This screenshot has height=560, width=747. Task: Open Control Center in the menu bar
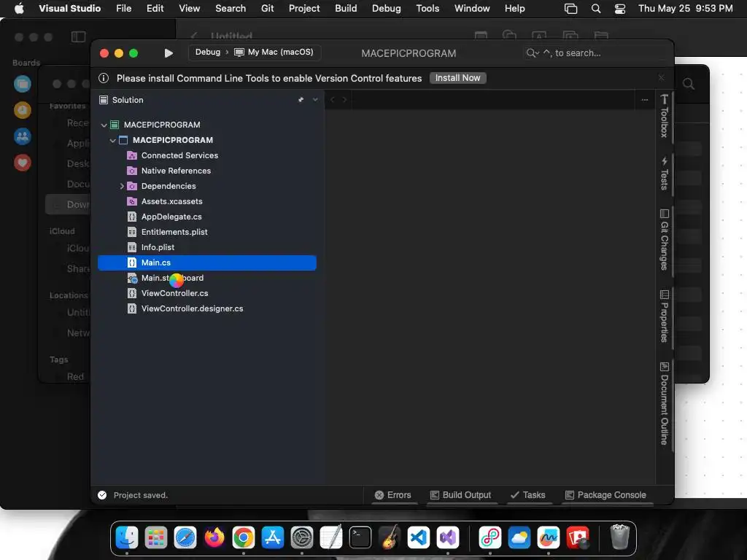pyautogui.click(x=620, y=9)
